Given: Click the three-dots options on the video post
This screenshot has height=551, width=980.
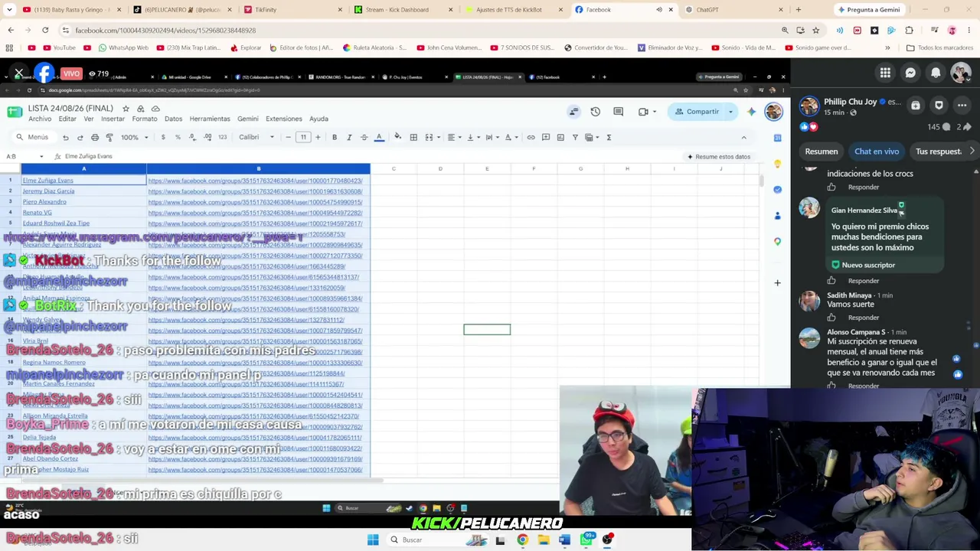Looking at the screenshot, I should (962, 106).
